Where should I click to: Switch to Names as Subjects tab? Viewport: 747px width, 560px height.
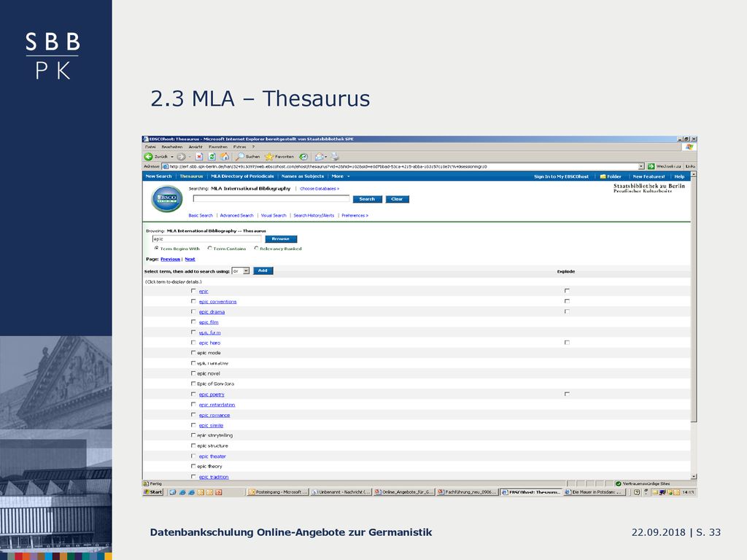point(303,176)
